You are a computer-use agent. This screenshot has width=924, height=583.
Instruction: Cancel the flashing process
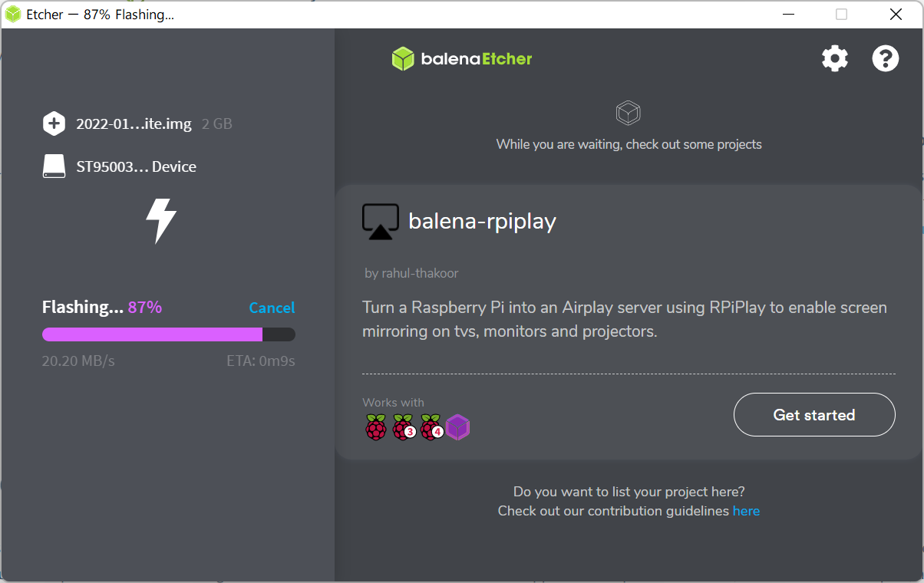pos(272,308)
